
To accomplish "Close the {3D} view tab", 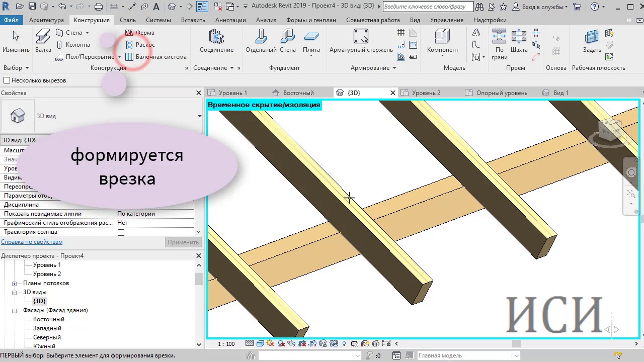I will point(393,93).
